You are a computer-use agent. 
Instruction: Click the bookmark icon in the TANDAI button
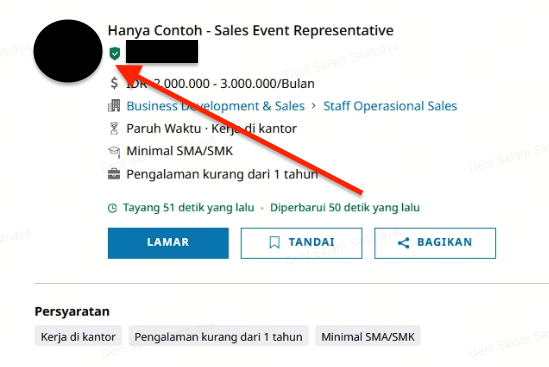(x=274, y=242)
